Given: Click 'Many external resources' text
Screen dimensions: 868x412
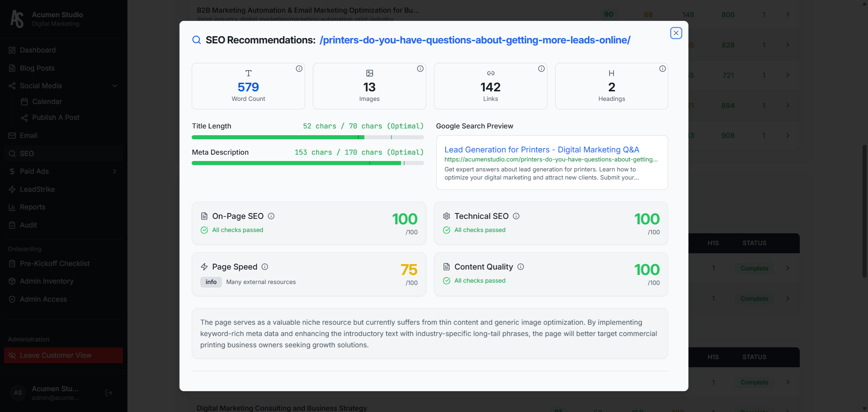Looking at the screenshot, I should (x=261, y=282).
